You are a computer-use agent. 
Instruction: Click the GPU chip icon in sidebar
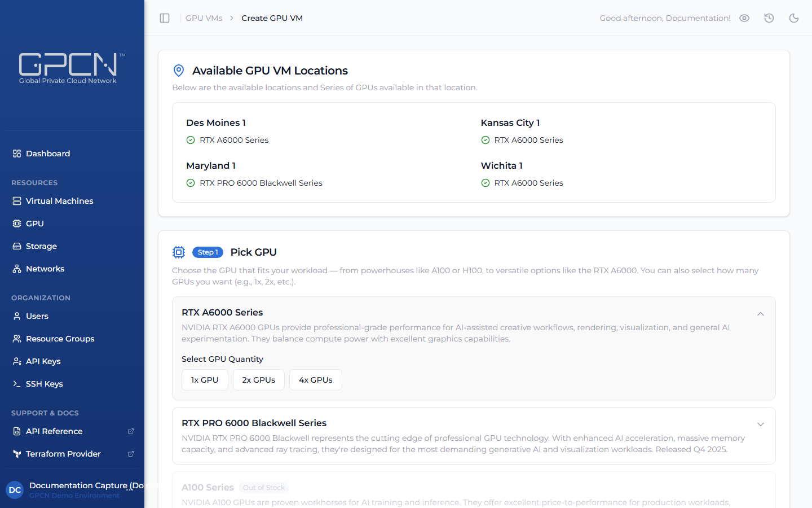(x=17, y=224)
